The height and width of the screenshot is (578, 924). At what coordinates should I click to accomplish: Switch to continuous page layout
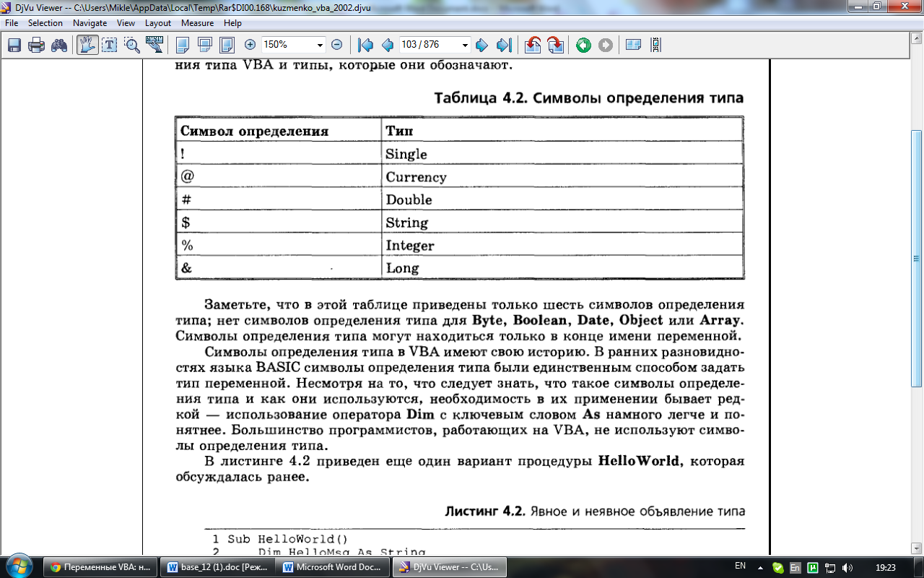pos(204,45)
